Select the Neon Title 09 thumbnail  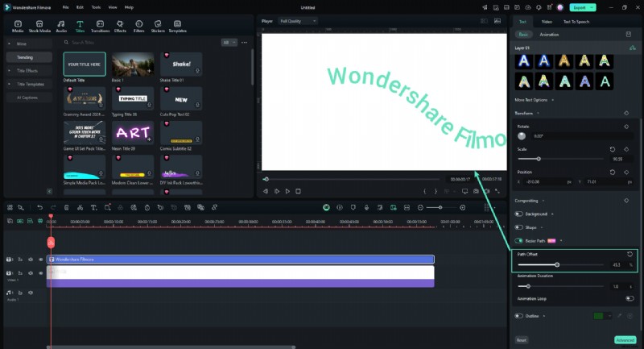click(x=133, y=133)
